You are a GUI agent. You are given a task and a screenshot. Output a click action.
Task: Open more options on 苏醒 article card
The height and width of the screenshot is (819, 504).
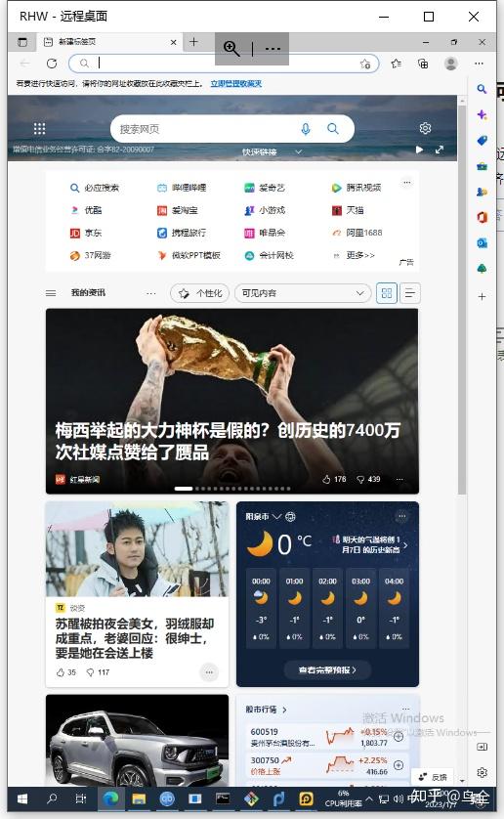pos(209,672)
